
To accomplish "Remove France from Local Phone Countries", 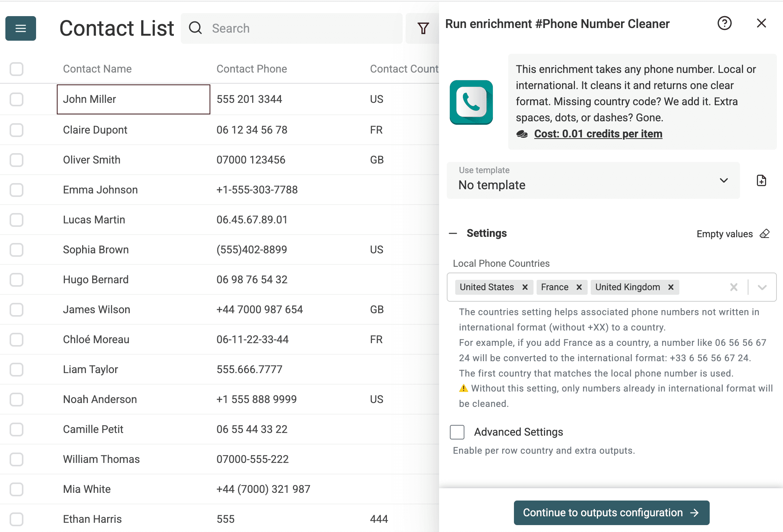I will pos(579,287).
